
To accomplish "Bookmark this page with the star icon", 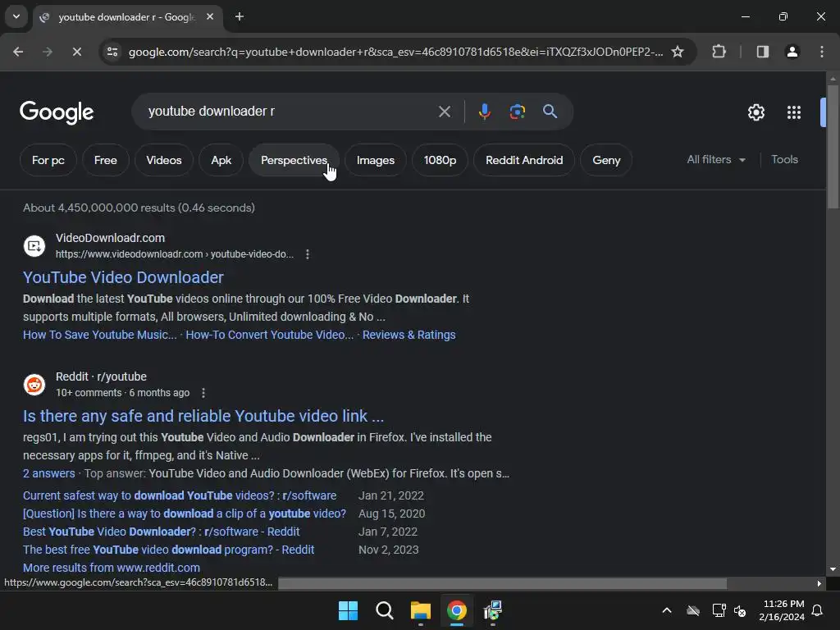I will pos(678,52).
